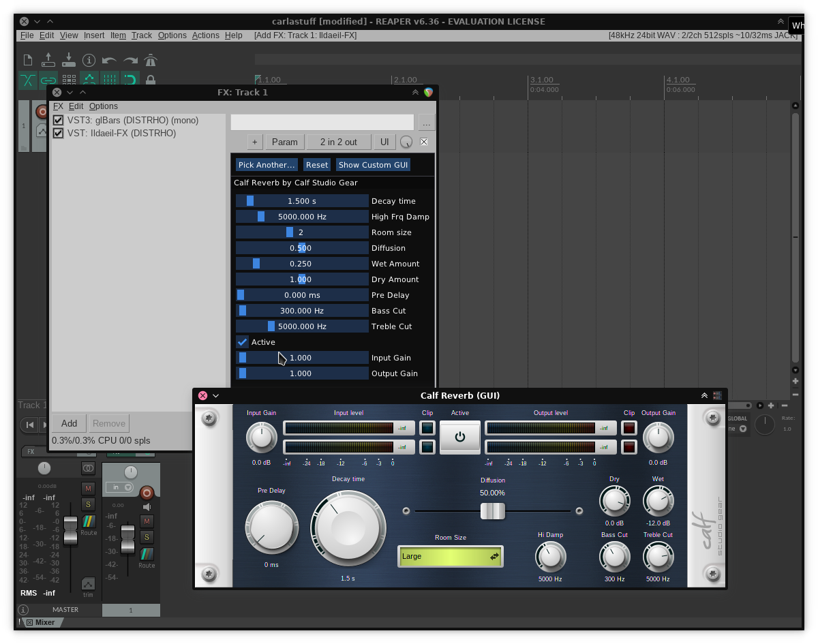The image size is (818, 644).
Task: Open the File menu
Action: pos(27,35)
